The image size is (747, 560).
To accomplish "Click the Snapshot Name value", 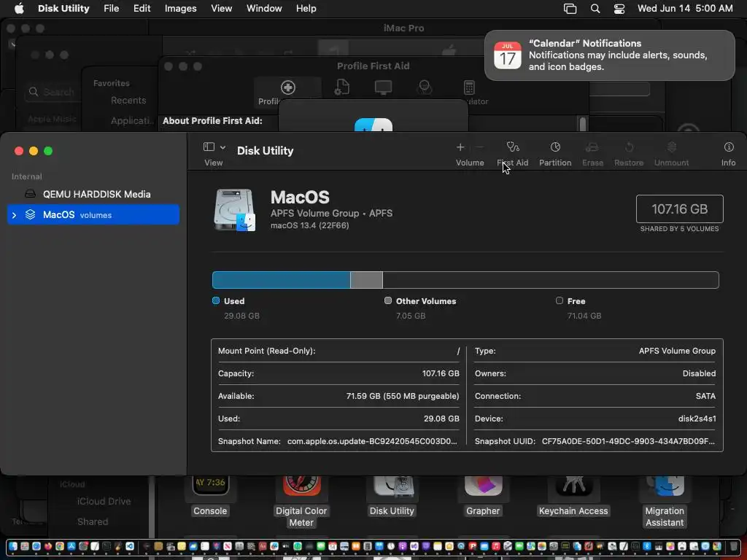I will tap(372, 441).
